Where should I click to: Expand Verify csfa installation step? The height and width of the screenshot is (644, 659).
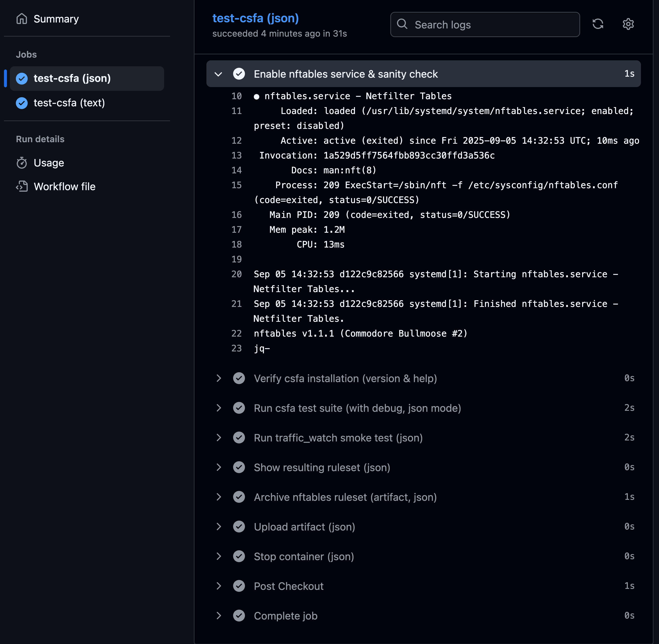pos(219,378)
